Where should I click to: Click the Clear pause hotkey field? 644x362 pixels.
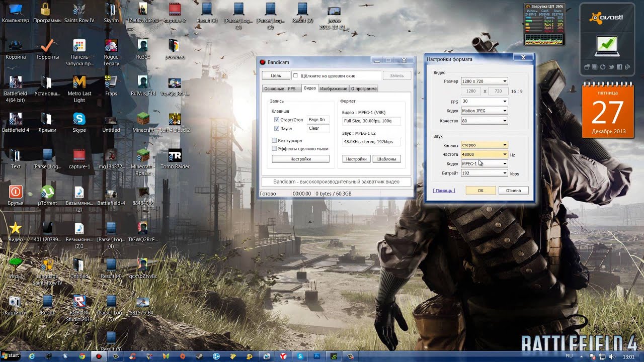coord(318,128)
